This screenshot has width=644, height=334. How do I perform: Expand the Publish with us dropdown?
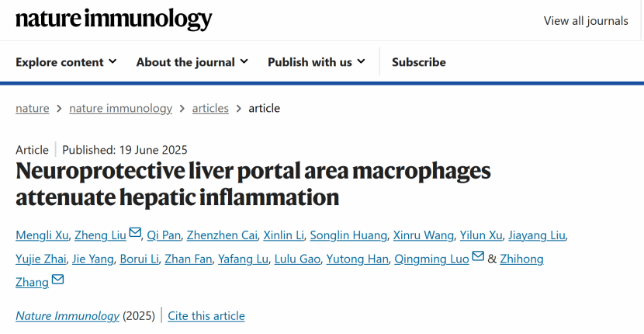coord(317,62)
